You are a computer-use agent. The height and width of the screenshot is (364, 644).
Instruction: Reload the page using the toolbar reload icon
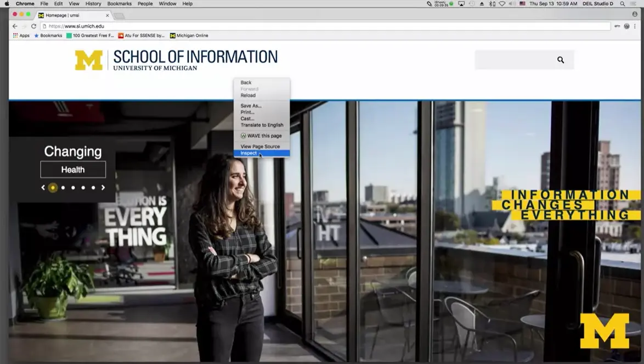click(34, 26)
